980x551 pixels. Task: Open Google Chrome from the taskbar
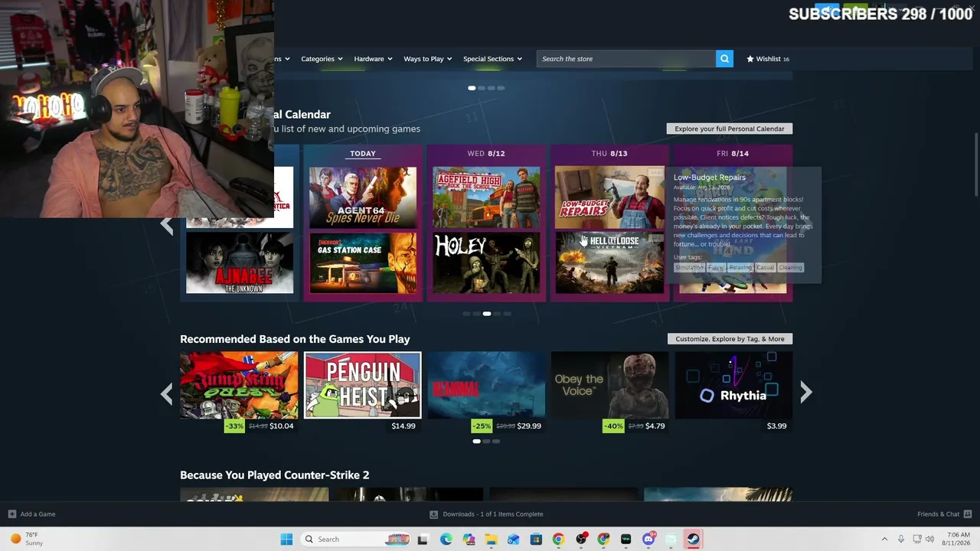pyautogui.click(x=558, y=540)
